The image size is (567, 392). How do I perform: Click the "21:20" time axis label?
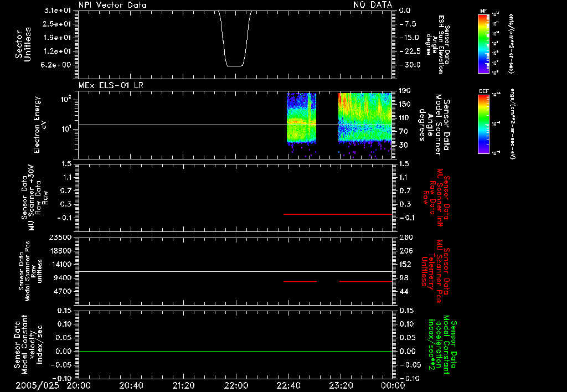[x=183, y=385]
